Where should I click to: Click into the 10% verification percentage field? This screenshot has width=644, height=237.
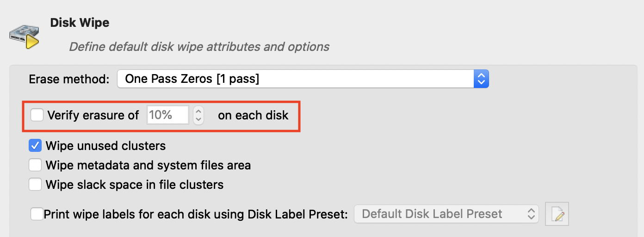pyautogui.click(x=167, y=115)
